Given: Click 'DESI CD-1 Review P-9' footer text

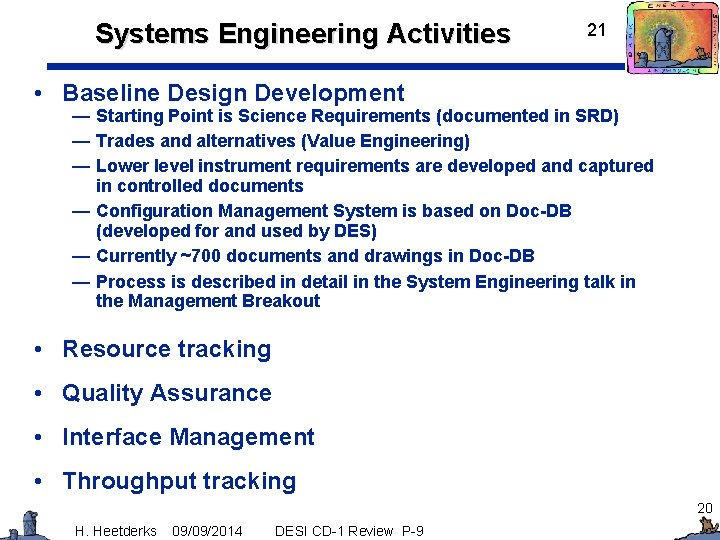Looking at the screenshot, I should (349, 531).
